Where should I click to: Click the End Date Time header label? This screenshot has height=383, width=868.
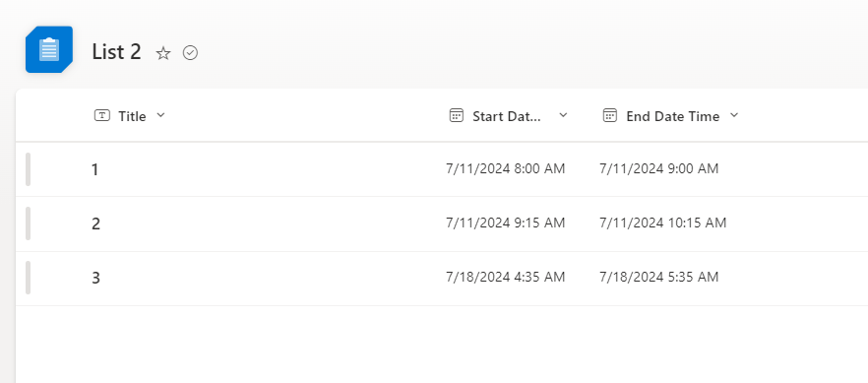point(672,116)
